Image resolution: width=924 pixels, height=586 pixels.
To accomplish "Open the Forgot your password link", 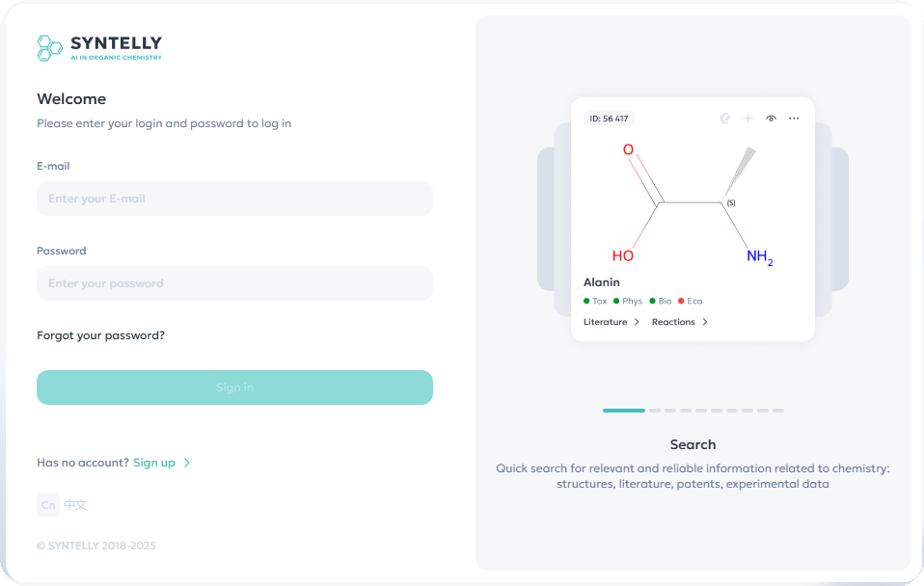I will (100, 335).
